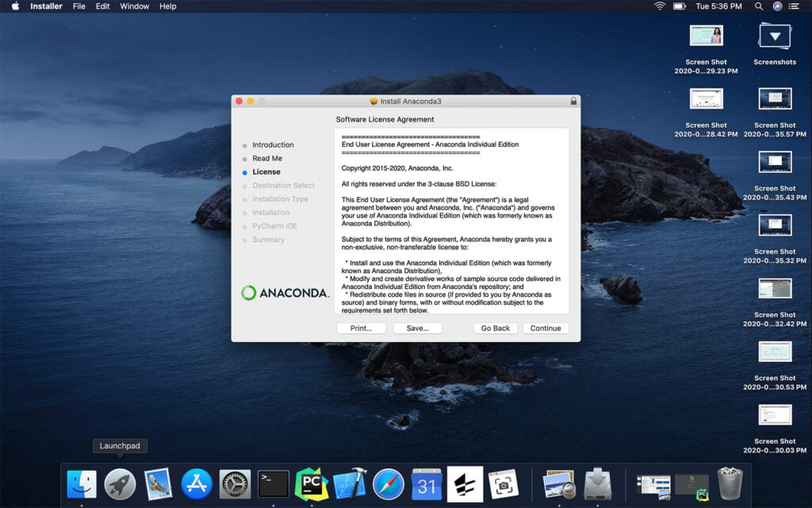The image size is (812, 508).
Task: Open Terminal from the dock
Action: [x=274, y=485]
